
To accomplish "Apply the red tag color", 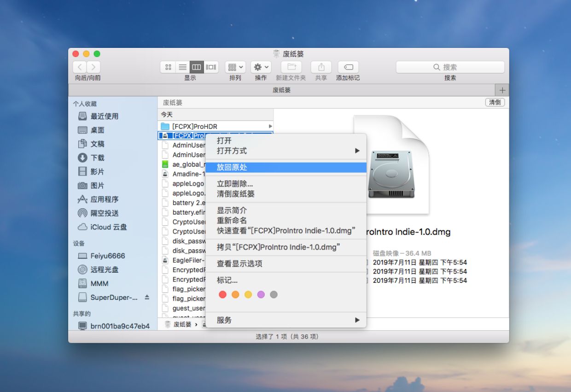I will (223, 294).
